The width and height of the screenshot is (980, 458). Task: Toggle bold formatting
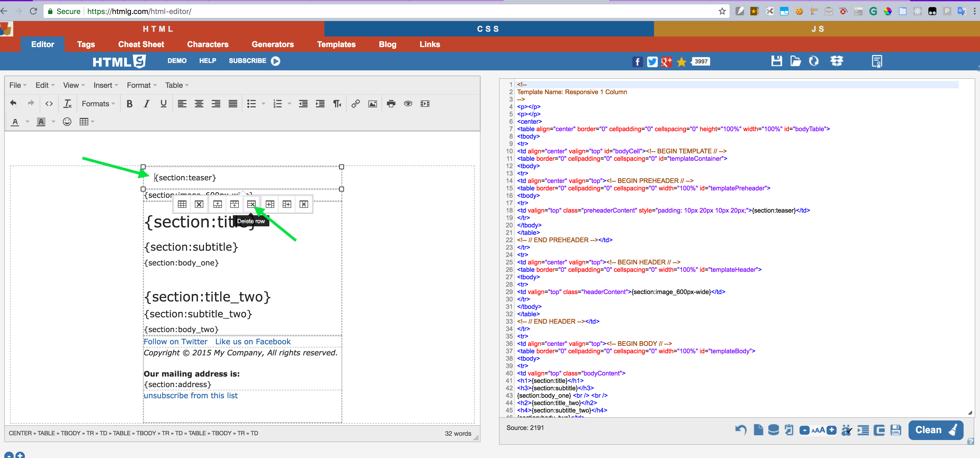(129, 103)
